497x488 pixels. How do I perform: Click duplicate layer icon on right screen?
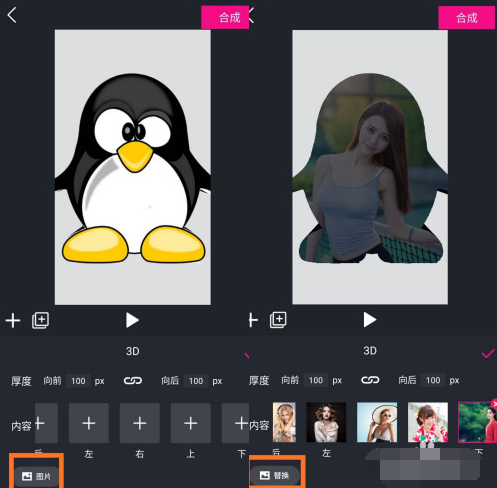tap(278, 320)
